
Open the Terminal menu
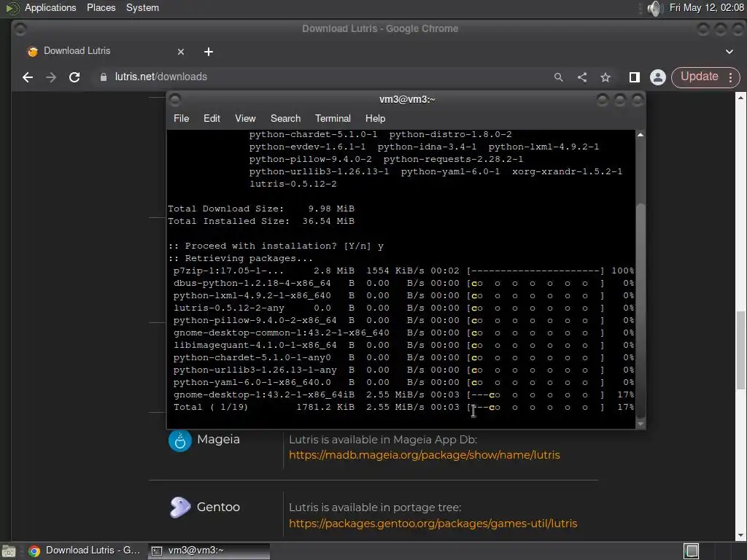click(333, 119)
